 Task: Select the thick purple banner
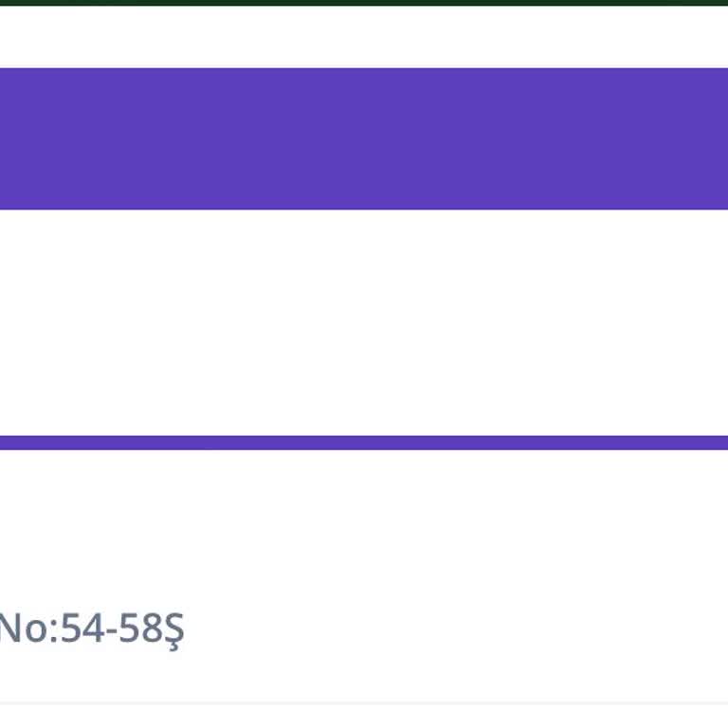pos(364,138)
